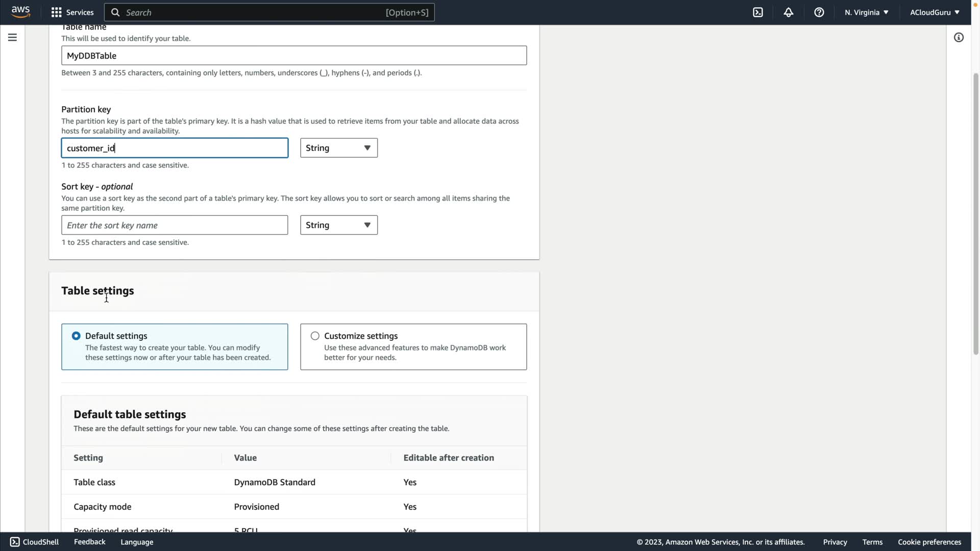Click CloudShell in the footer
The image size is (980, 551).
[x=35, y=542]
